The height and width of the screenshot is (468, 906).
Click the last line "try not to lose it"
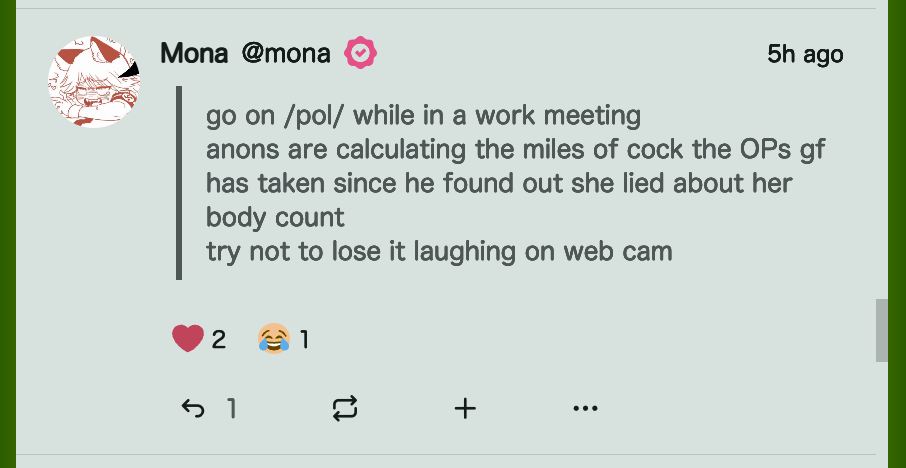(x=439, y=251)
